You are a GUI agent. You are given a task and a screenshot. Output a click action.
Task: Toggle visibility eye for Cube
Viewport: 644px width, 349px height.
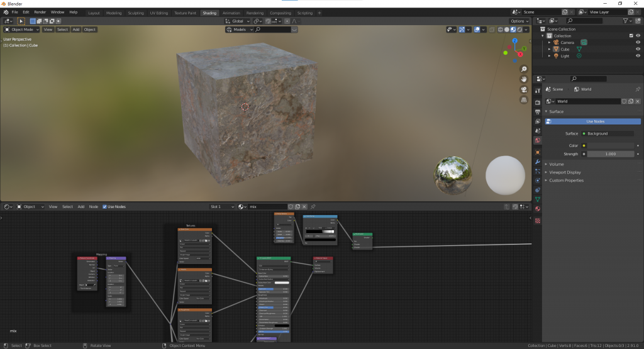pyautogui.click(x=638, y=49)
